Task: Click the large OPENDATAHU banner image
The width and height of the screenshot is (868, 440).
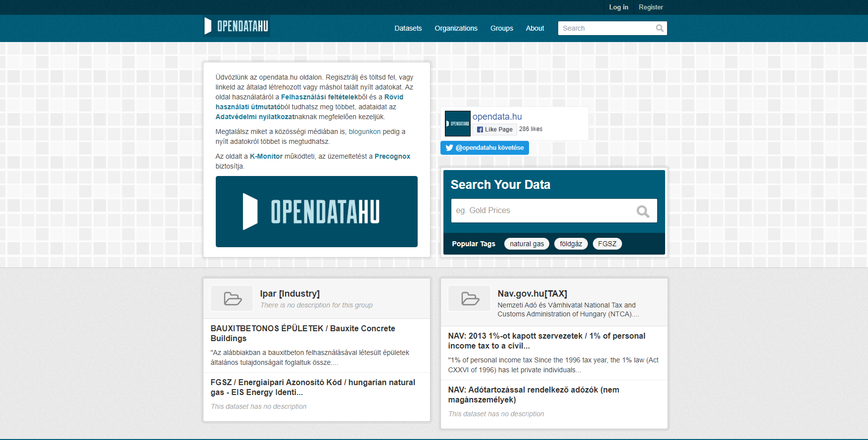Action: click(316, 212)
